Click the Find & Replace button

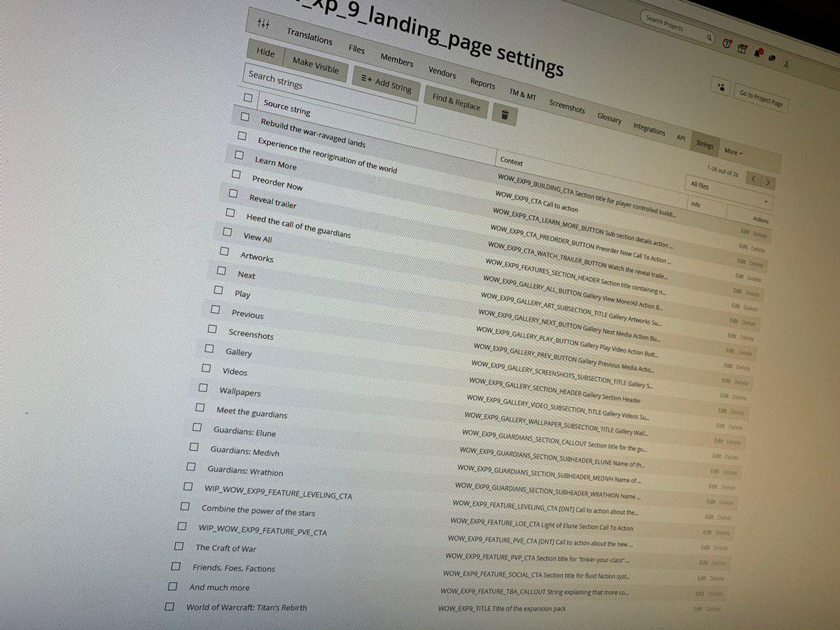[x=456, y=103]
